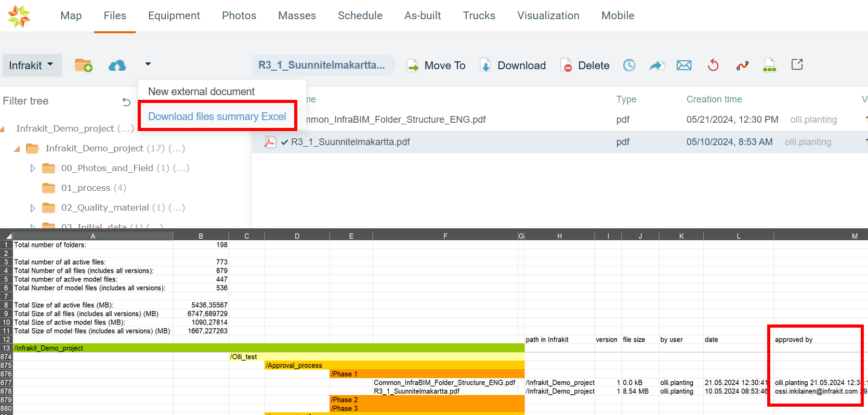Switch to the Schedule tab
Image resolution: width=868 pixels, height=415 pixels.
[360, 16]
